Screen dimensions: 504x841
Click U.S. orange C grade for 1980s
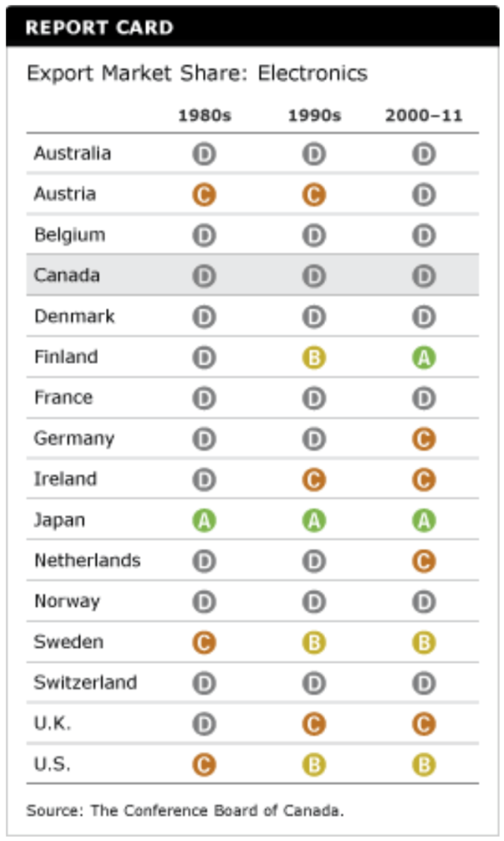coord(204,765)
